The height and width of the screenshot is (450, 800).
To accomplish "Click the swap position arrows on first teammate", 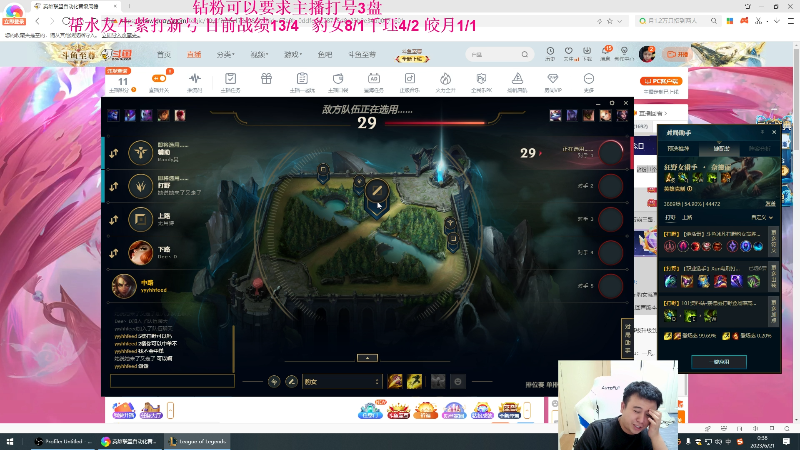I will coord(114,153).
